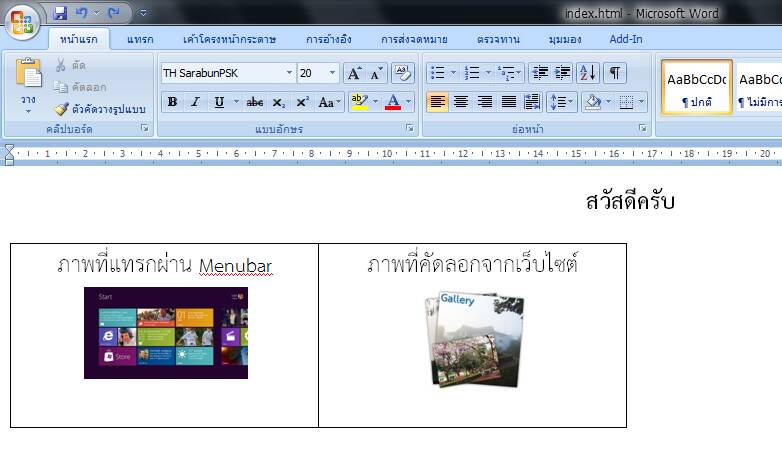Show paragraph marks with pilcrow icon
The image size is (782, 451).
pyautogui.click(x=615, y=73)
